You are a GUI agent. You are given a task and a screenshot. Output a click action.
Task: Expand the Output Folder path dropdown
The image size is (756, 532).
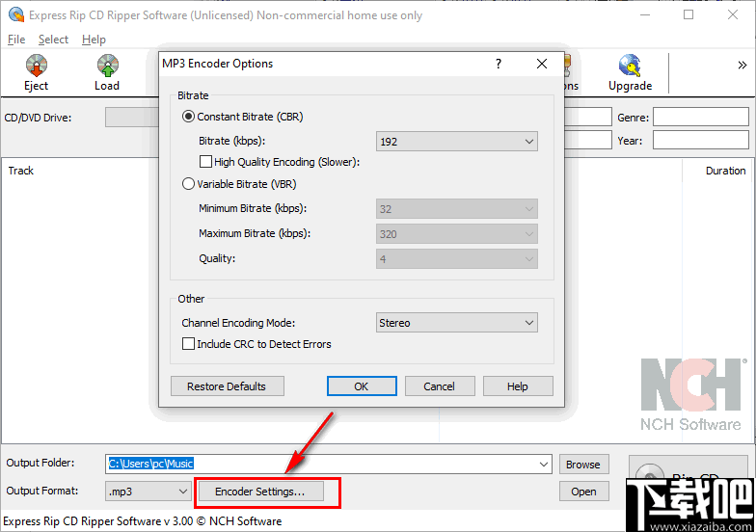point(544,465)
